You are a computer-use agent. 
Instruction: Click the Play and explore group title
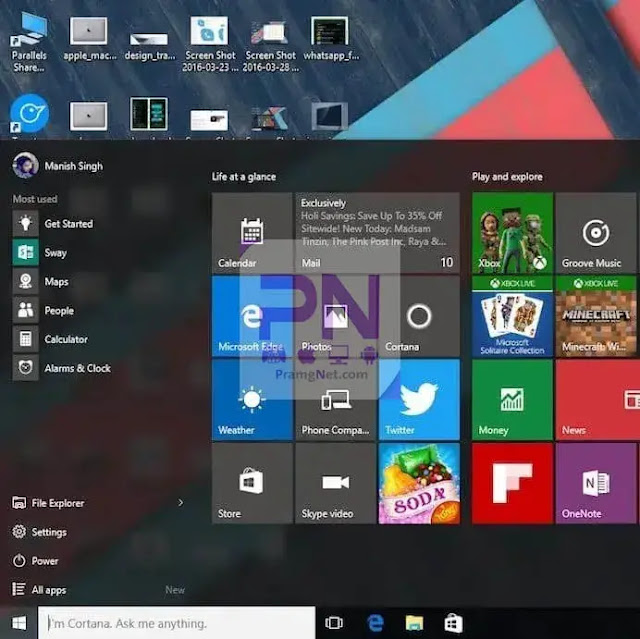coord(507,177)
